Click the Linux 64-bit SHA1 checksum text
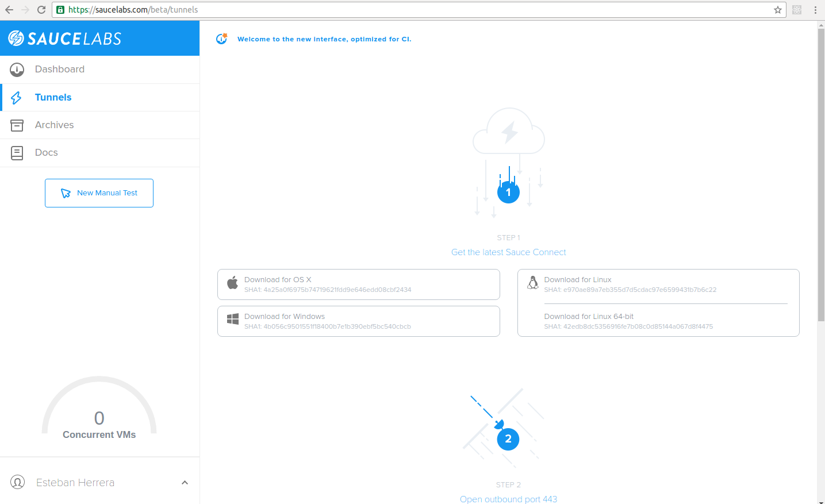The height and width of the screenshot is (504, 825). (x=628, y=326)
